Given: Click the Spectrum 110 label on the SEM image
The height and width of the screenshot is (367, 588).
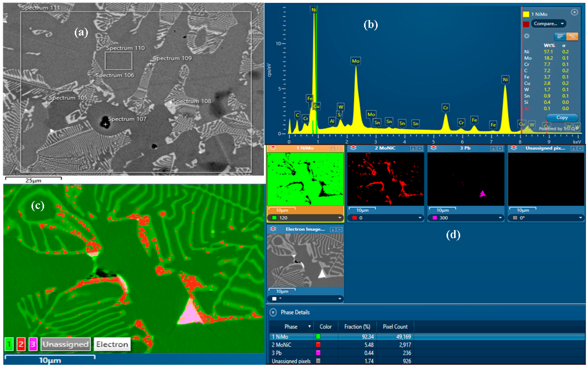Looking at the screenshot, I should point(125,48).
